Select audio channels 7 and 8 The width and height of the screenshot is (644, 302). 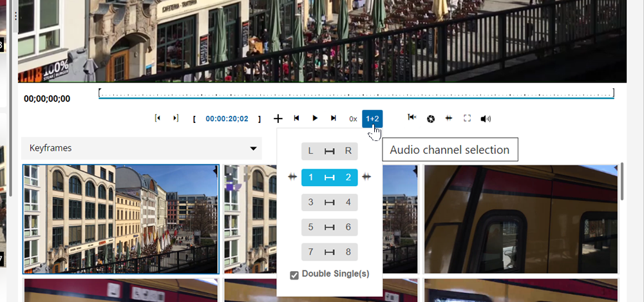329,252
